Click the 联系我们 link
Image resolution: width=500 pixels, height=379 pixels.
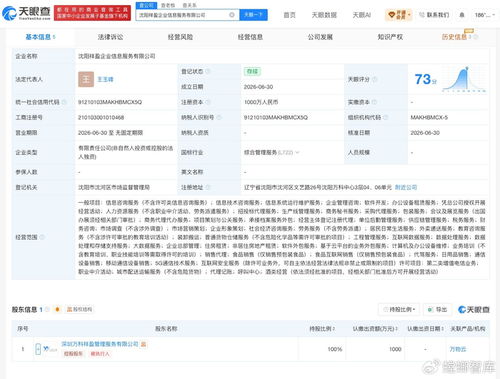(x=434, y=15)
